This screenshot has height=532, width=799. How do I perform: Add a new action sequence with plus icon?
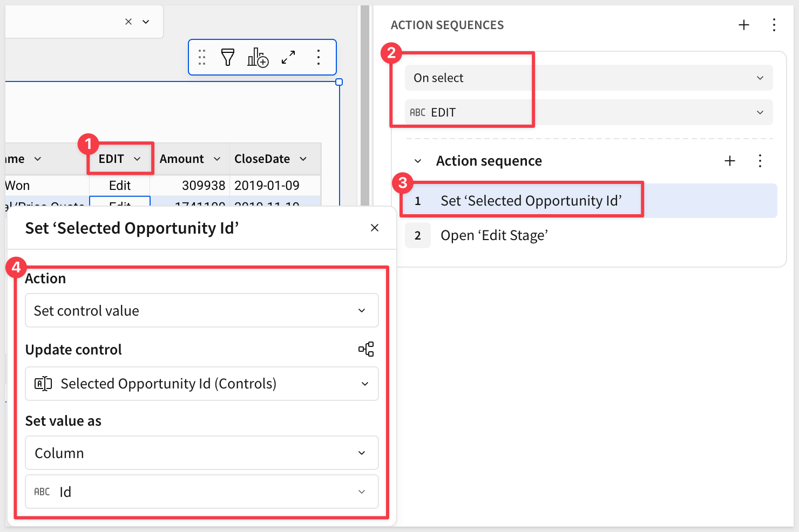(x=744, y=25)
